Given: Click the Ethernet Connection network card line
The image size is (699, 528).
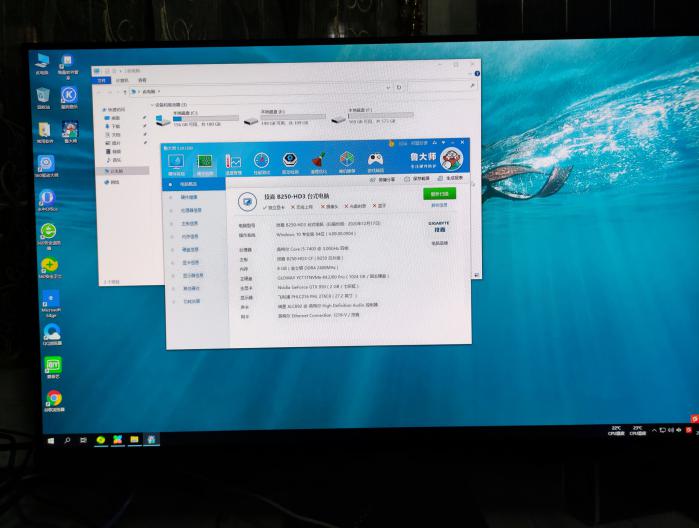Looking at the screenshot, I should point(318,315).
